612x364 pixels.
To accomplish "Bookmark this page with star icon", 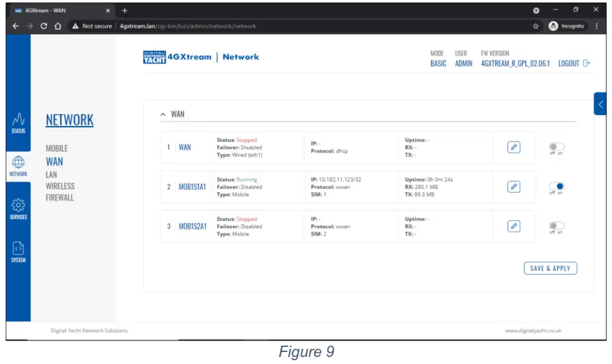I will click(535, 26).
